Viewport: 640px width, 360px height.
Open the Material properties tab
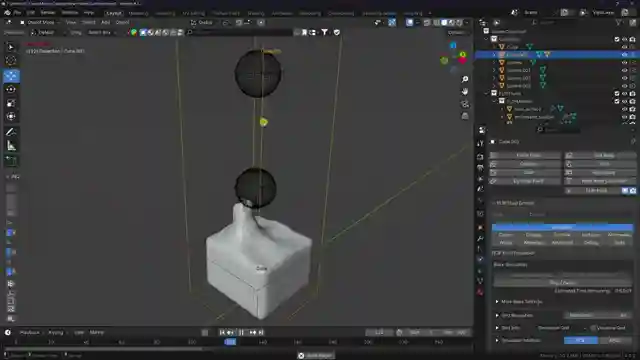pyautogui.click(x=481, y=292)
